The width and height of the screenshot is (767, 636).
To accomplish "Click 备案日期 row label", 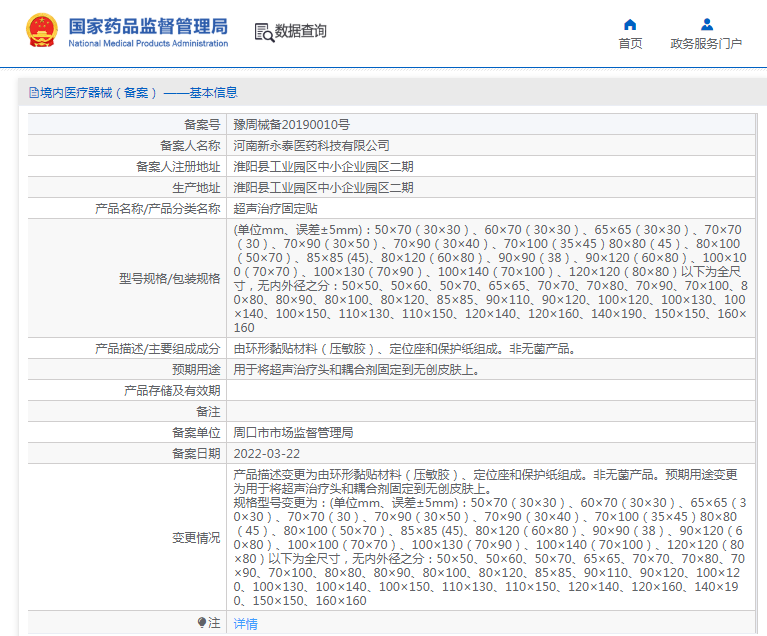I will [x=196, y=454].
